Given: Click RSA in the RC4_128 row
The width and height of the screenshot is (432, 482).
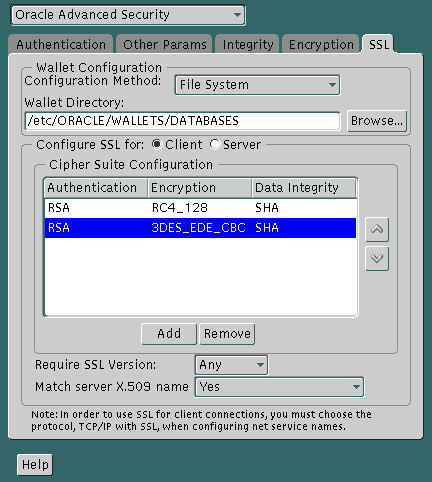Looking at the screenshot, I should 59,208.
